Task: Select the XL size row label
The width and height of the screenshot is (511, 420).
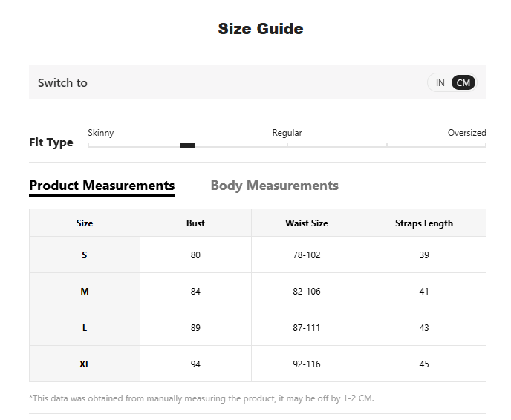Action: pos(85,364)
